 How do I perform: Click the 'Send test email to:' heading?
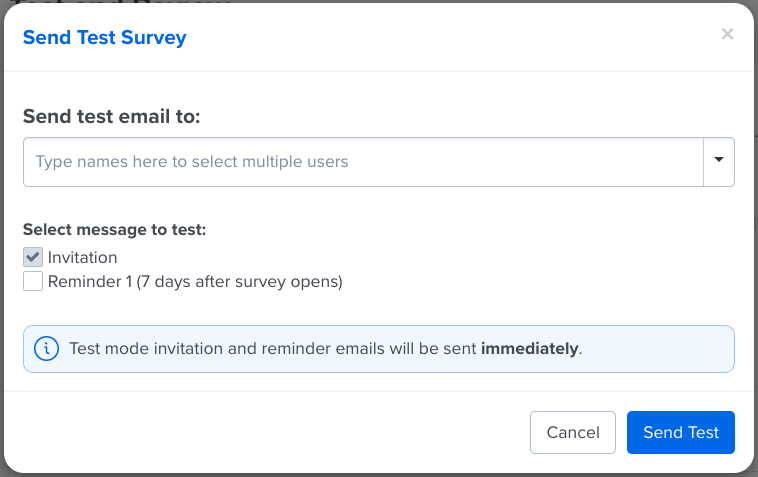coord(112,116)
